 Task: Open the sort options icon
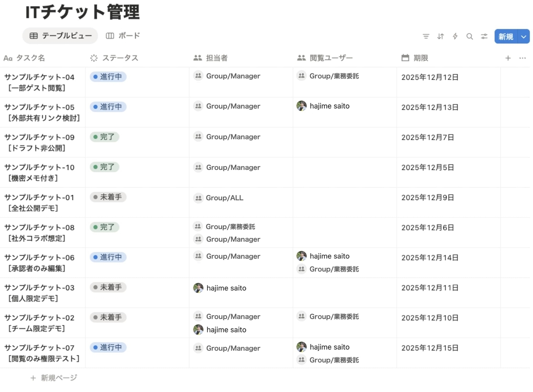tap(440, 36)
